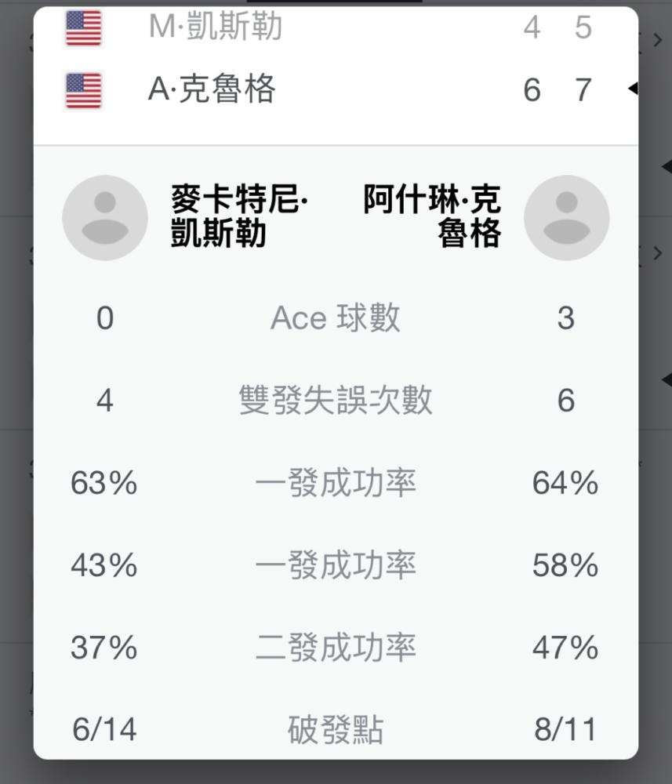This screenshot has width=672, height=784.
Task: Click the M·凱斯勒 score row
Action: [x=336, y=27]
